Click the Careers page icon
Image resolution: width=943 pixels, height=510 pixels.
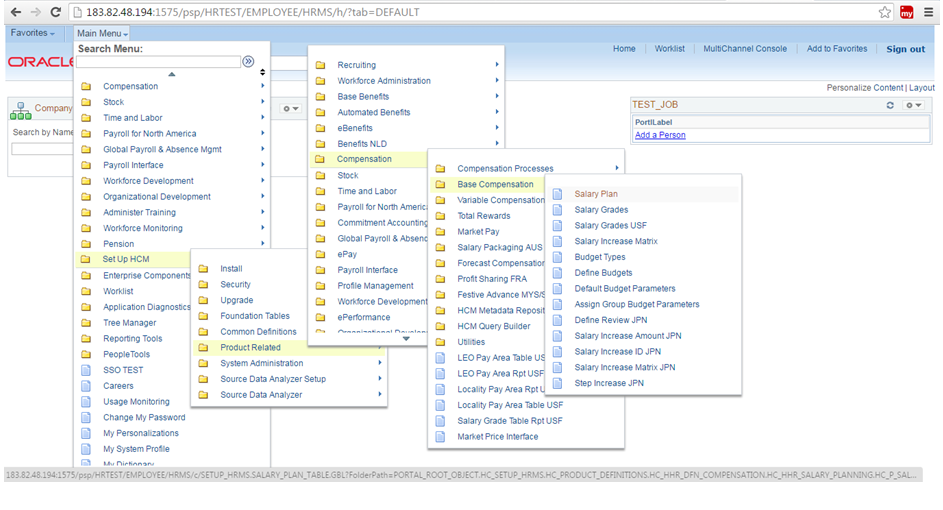86,386
